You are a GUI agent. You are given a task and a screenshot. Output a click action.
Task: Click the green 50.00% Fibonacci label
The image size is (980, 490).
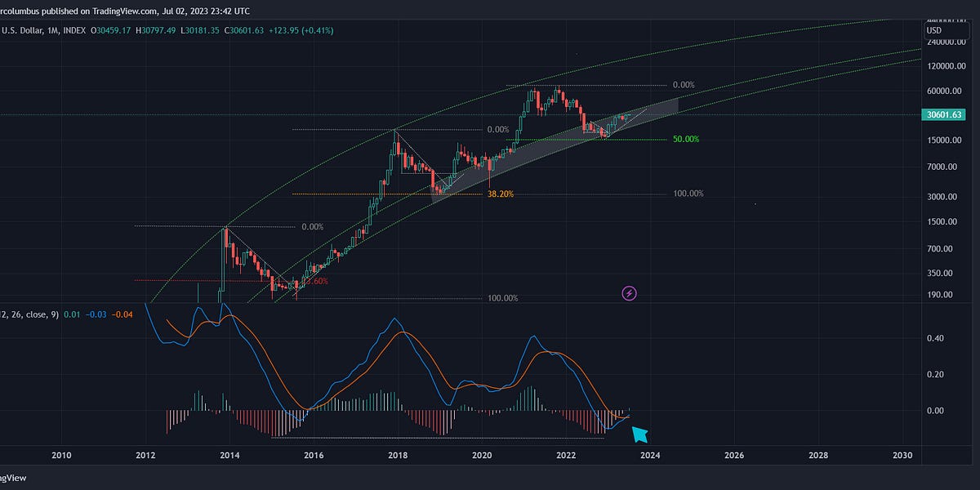686,139
